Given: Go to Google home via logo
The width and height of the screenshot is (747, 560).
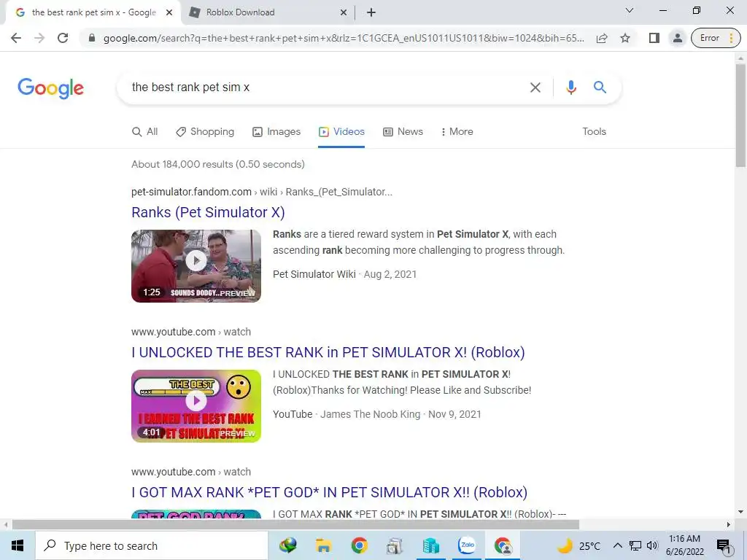Looking at the screenshot, I should tap(50, 88).
